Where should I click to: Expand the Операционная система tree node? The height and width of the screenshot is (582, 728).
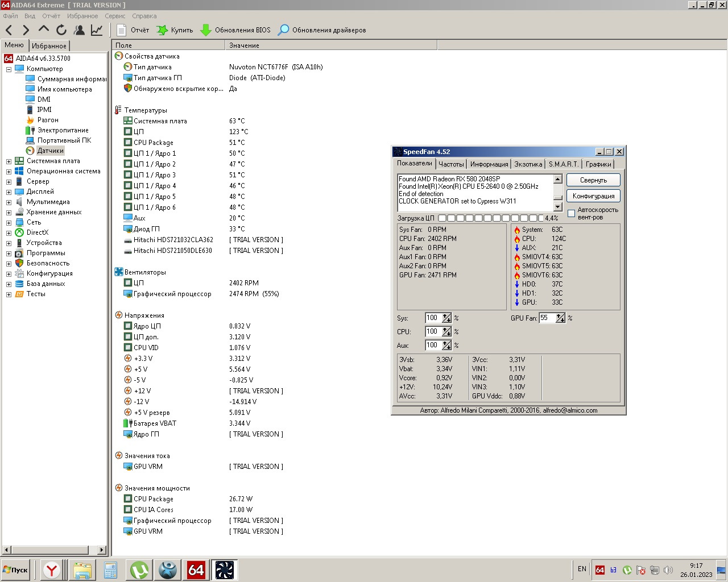[x=9, y=172]
